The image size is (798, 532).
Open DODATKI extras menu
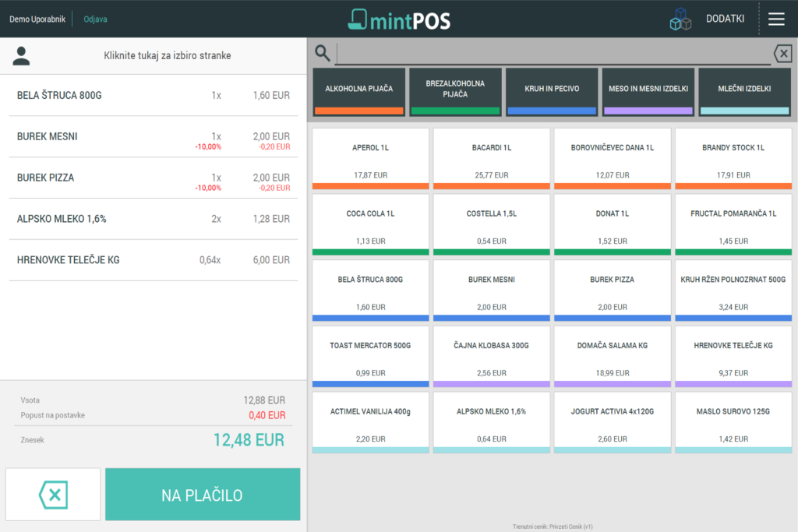pyautogui.click(x=725, y=19)
